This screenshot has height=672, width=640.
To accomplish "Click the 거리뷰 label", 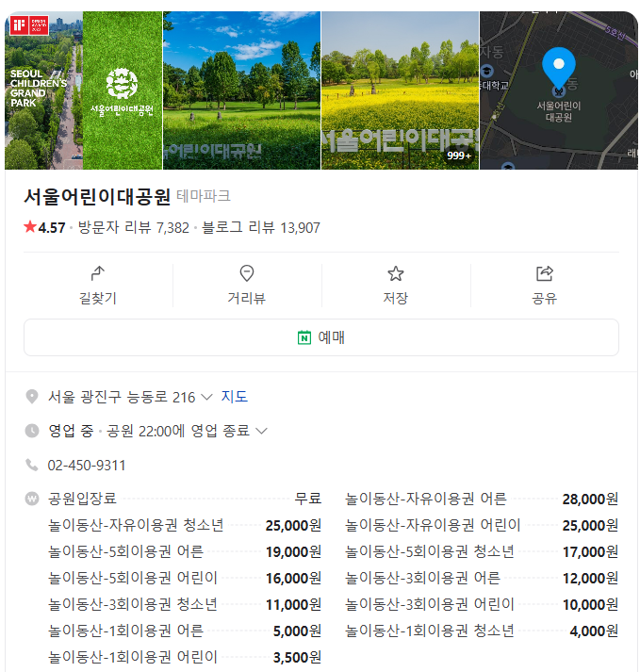I will click(x=247, y=298).
